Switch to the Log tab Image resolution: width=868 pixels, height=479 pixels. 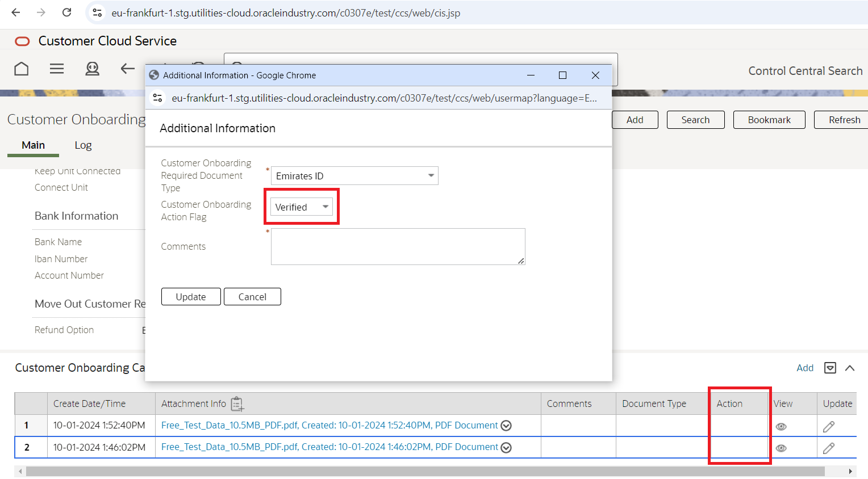point(83,145)
